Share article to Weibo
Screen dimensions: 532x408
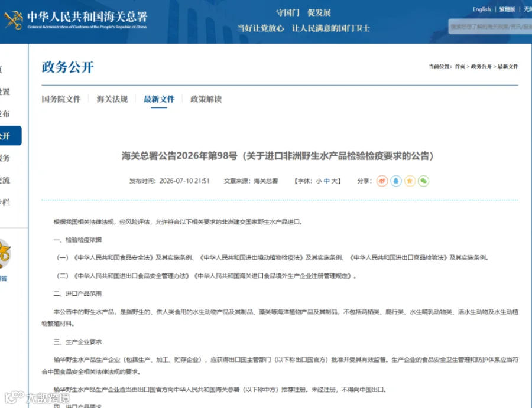point(382,181)
